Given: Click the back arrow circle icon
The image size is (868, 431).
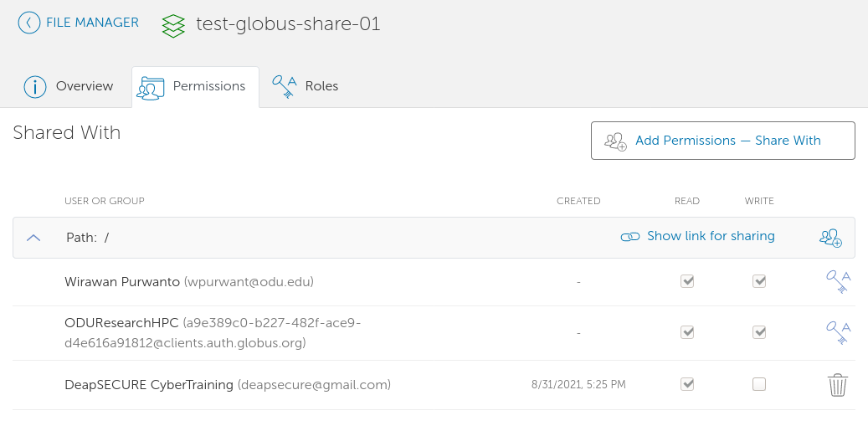Looking at the screenshot, I should click(28, 23).
